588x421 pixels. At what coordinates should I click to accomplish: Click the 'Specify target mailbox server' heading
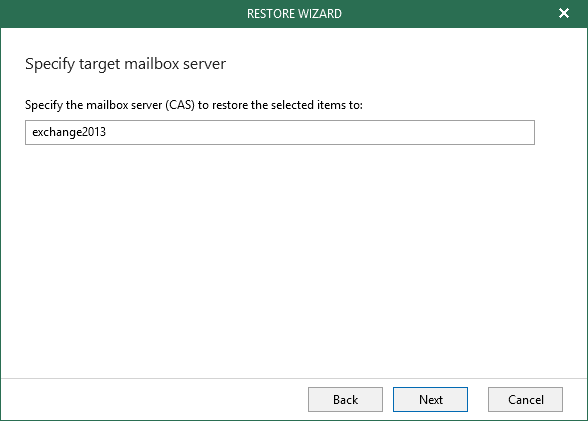pyautogui.click(x=125, y=64)
